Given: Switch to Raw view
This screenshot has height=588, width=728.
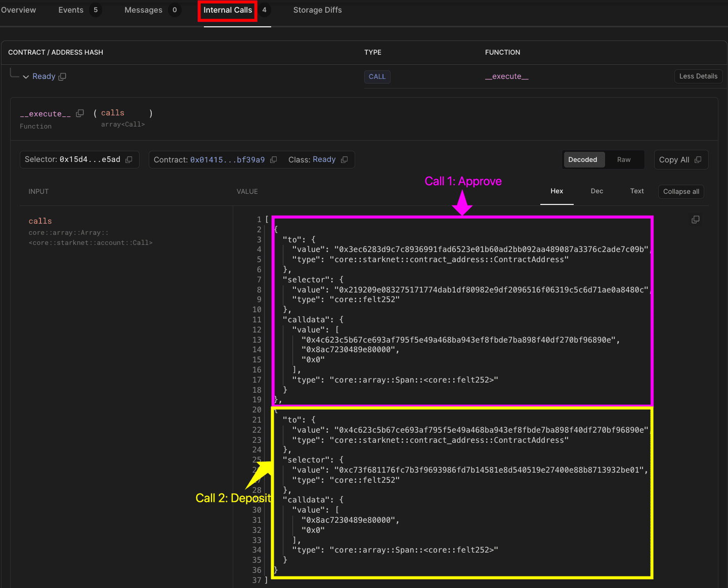Looking at the screenshot, I should tap(624, 160).
